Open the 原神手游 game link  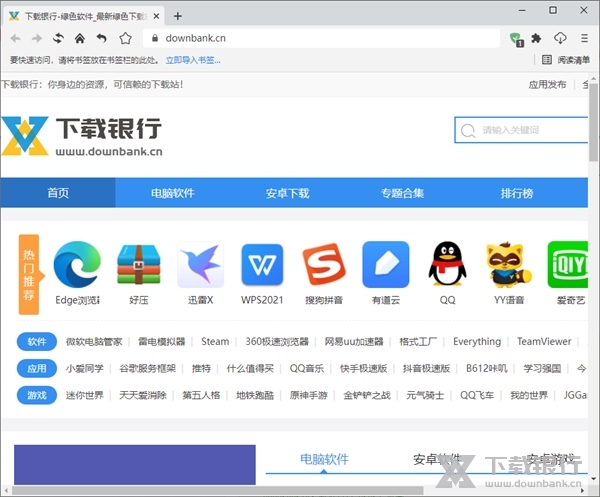point(308,395)
